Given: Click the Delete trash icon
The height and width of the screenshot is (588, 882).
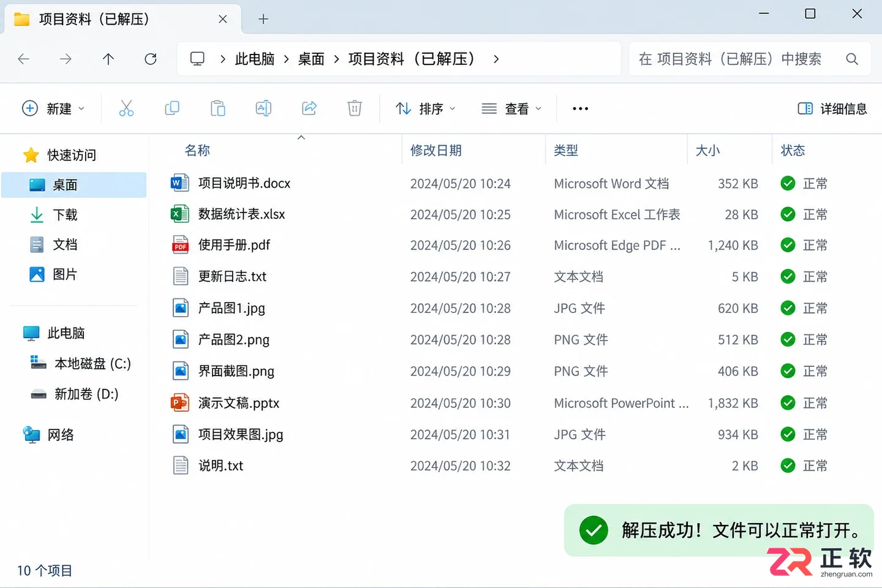Looking at the screenshot, I should click(x=355, y=108).
